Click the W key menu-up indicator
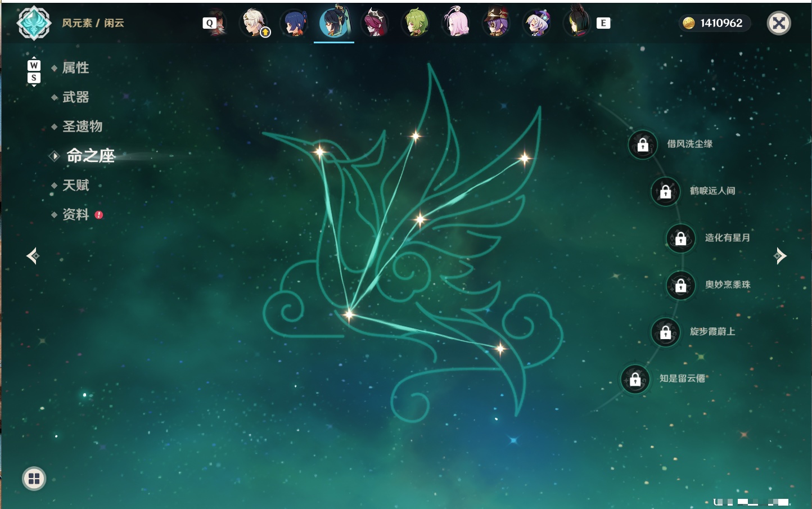The image size is (812, 509). [x=34, y=65]
